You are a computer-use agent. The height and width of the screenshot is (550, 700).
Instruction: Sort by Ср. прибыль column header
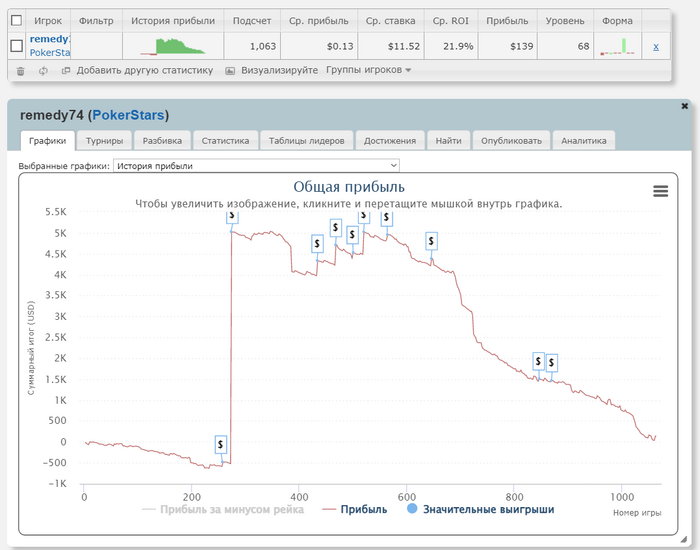pyautogui.click(x=319, y=21)
